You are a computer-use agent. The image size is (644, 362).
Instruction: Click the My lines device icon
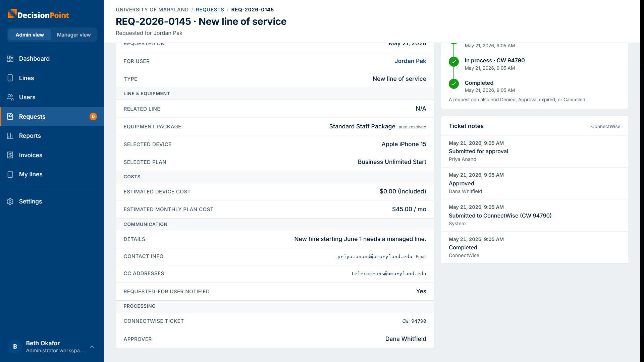[x=10, y=174]
